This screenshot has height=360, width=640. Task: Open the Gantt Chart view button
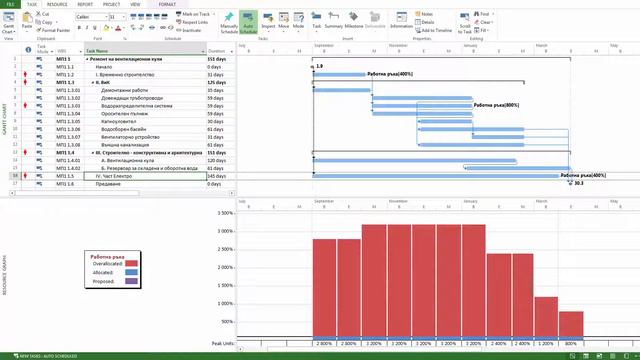coord(9,22)
